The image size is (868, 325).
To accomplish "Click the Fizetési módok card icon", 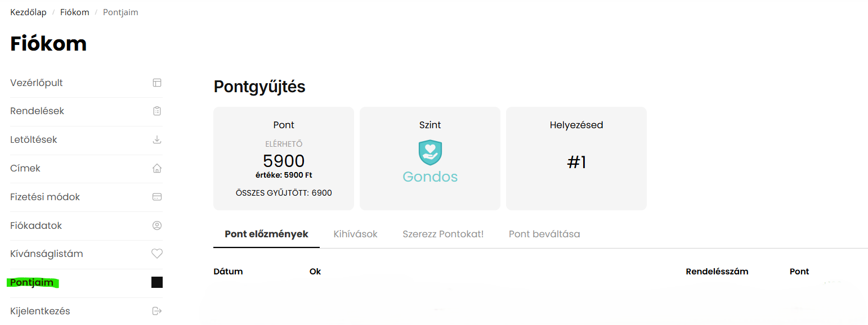I will pyautogui.click(x=157, y=197).
